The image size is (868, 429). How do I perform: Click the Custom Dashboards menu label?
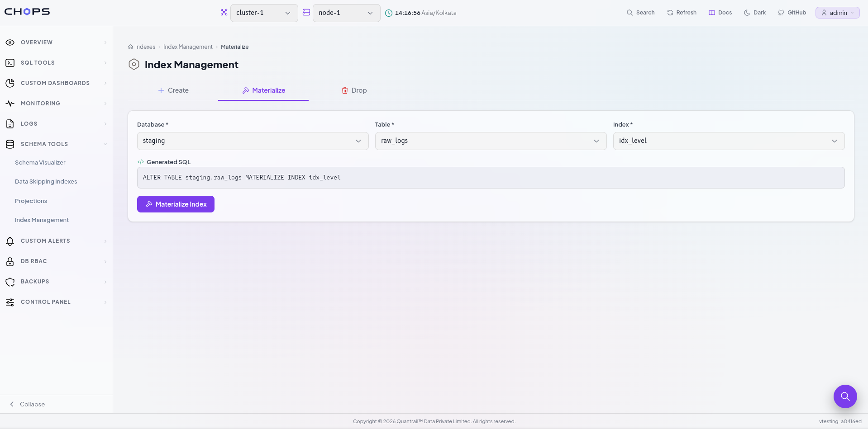55,83
